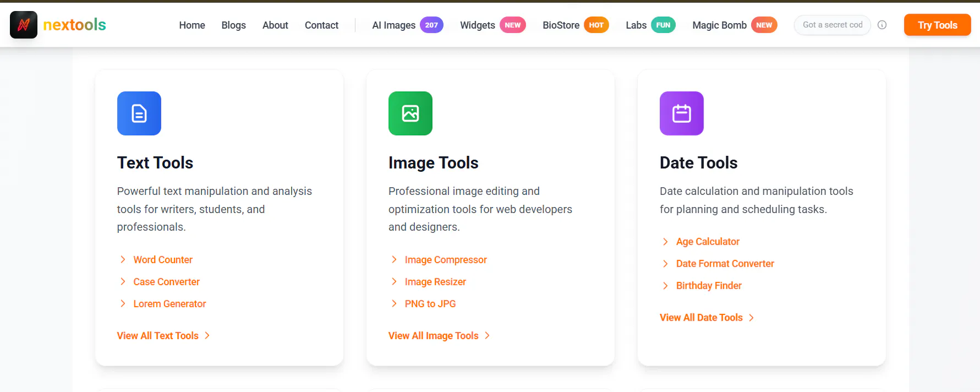Click chevron before Image Resizer
The image size is (980, 392).
(x=394, y=281)
